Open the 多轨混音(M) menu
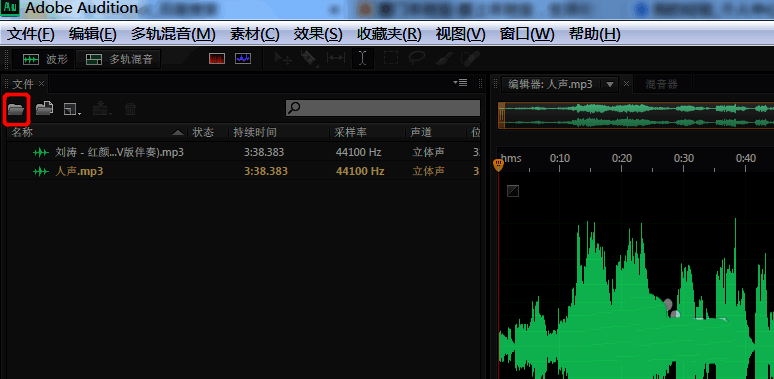Viewport: 774px width, 379px height. click(173, 34)
